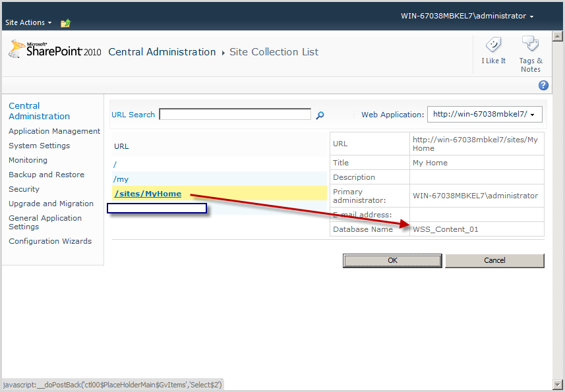Click the URL search magnifier icon
565x392 pixels.
[320, 115]
